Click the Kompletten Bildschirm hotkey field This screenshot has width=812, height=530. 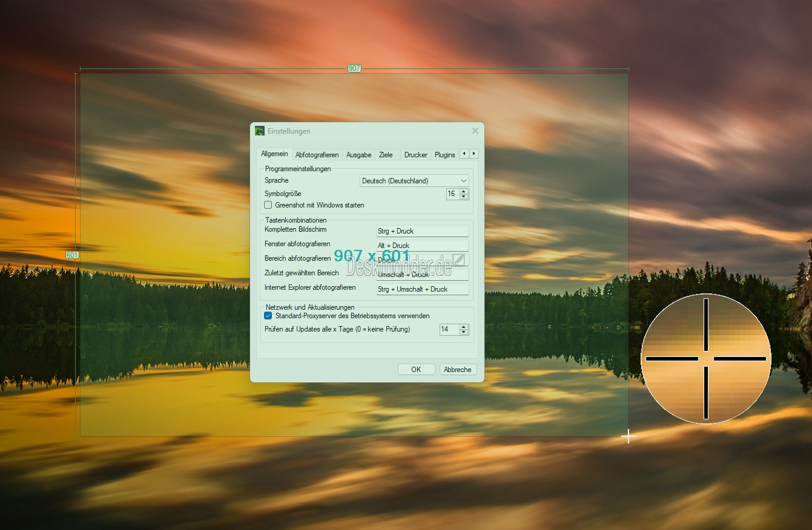[422, 231]
